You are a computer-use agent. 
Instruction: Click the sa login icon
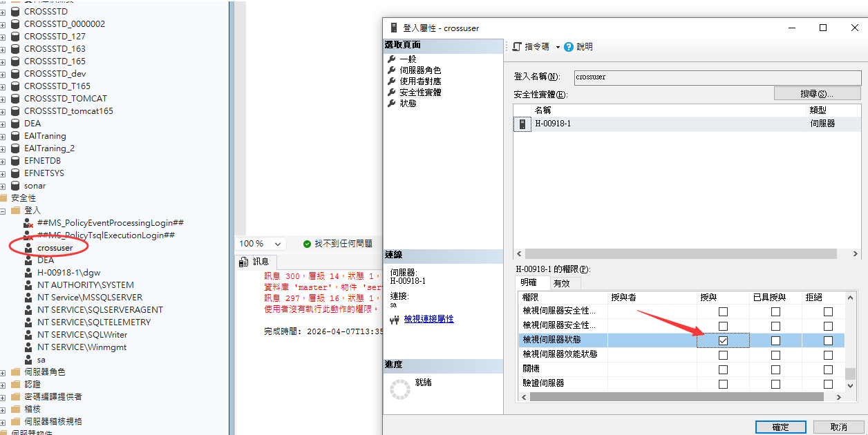pyautogui.click(x=28, y=360)
